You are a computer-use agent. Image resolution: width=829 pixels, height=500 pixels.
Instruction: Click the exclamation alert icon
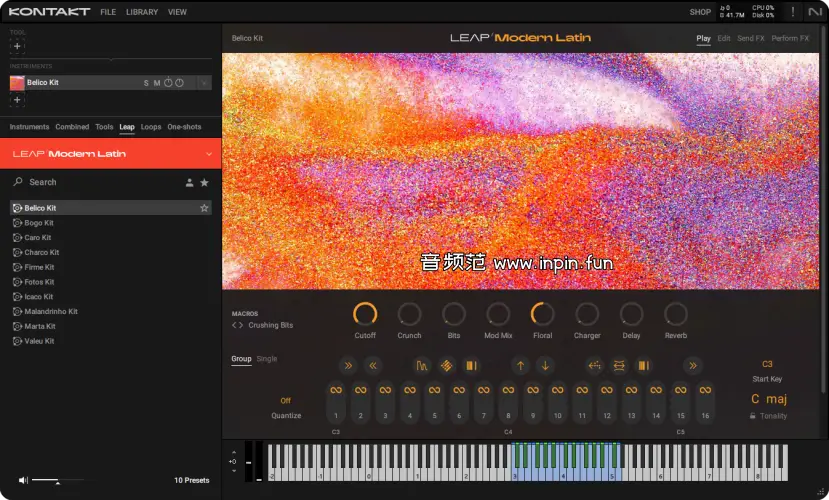click(x=792, y=12)
